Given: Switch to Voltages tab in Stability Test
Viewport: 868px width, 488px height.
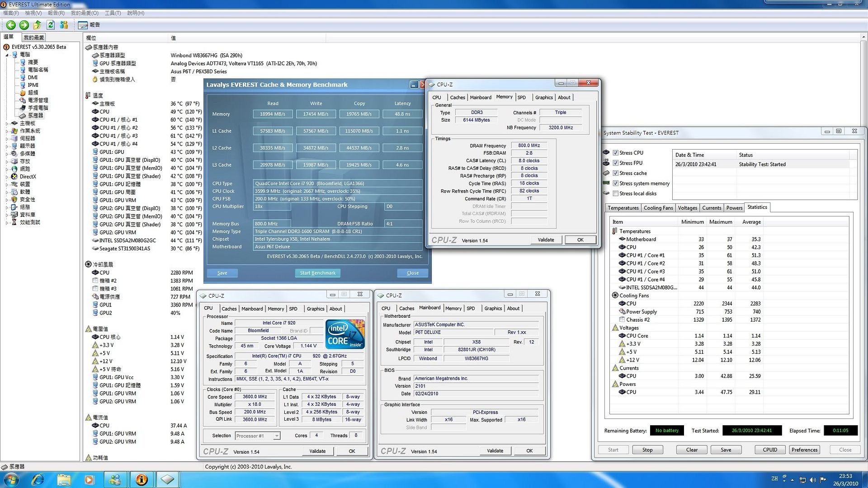Looking at the screenshot, I should coord(687,208).
